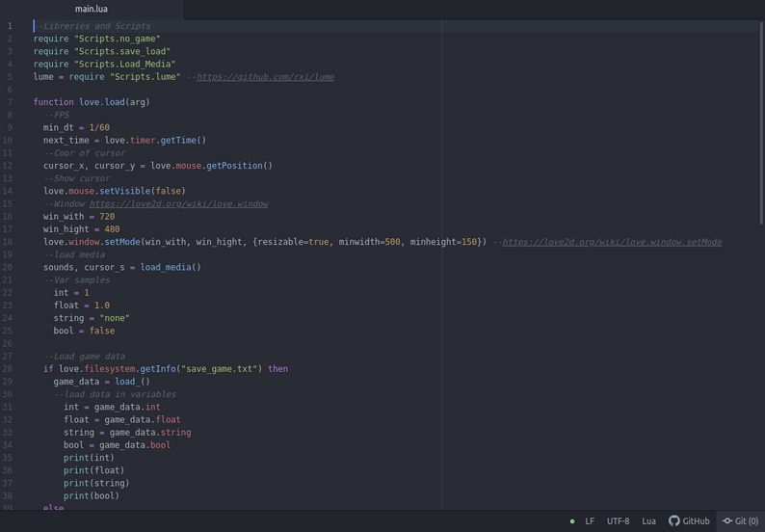This screenshot has height=532, width=765.
Task: Click the value 480 on win_hight line
Action: coord(112,229)
